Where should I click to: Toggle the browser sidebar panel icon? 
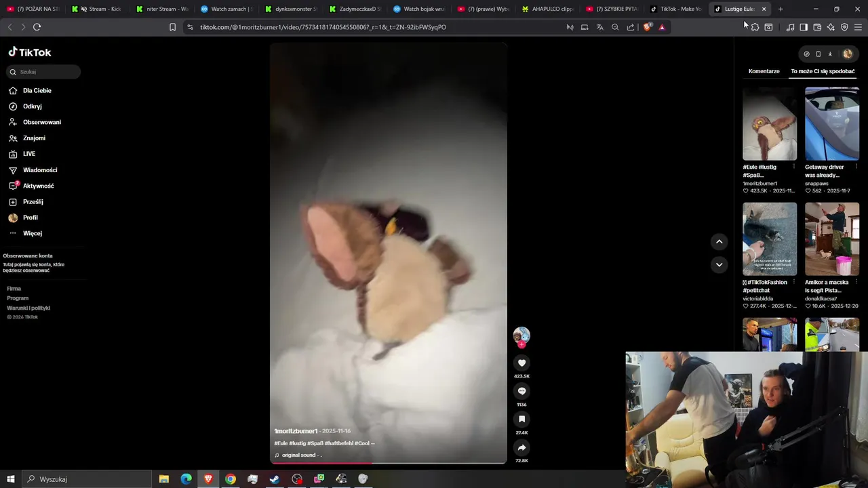click(804, 27)
